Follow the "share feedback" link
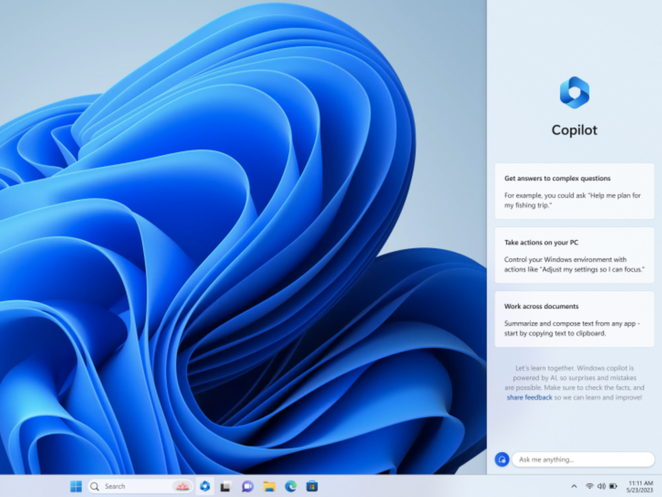 pos(528,397)
